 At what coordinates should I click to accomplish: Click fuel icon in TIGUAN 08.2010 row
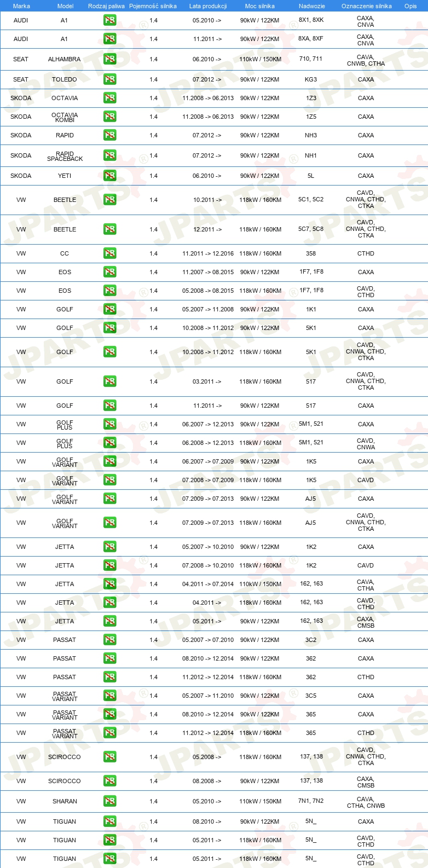(109, 821)
